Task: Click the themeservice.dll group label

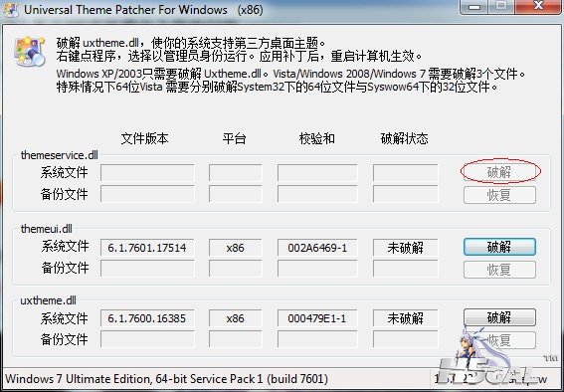Action: [x=60, y=155]
